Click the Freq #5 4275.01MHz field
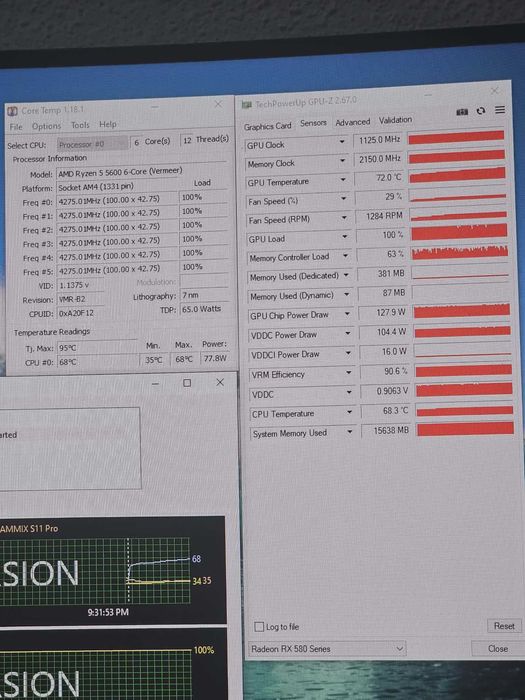 coord(117,270)
